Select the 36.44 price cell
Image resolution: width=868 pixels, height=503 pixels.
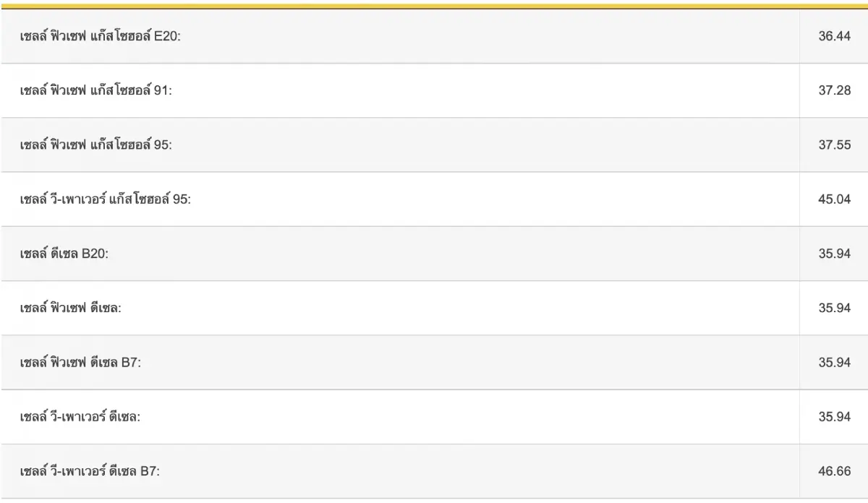834,36
